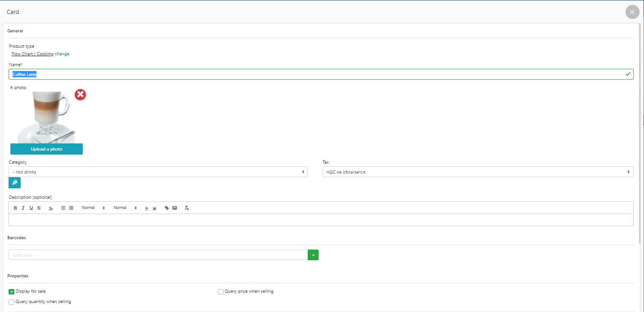Screen dimensions: 644x312
Task: Click the change product type link
Action: [x=62, y=54]
